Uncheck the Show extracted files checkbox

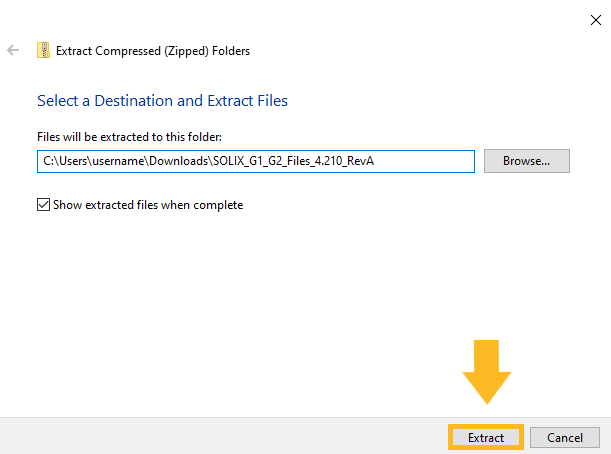pyautogui.click(x=43, y=205)
